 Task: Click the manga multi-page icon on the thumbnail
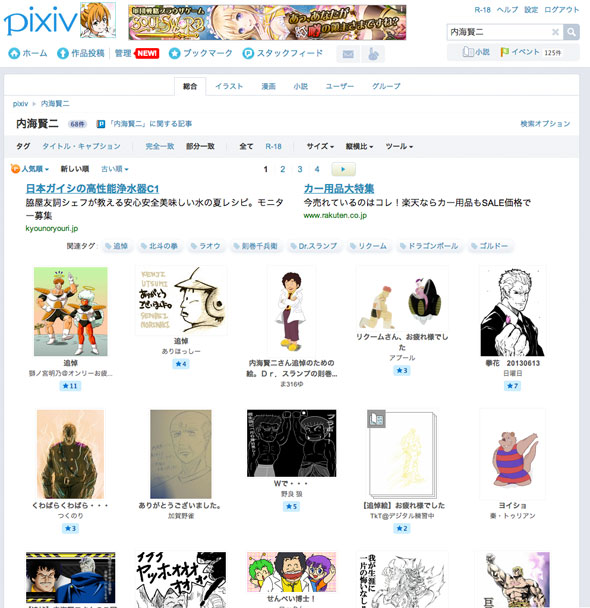point(376,419)
